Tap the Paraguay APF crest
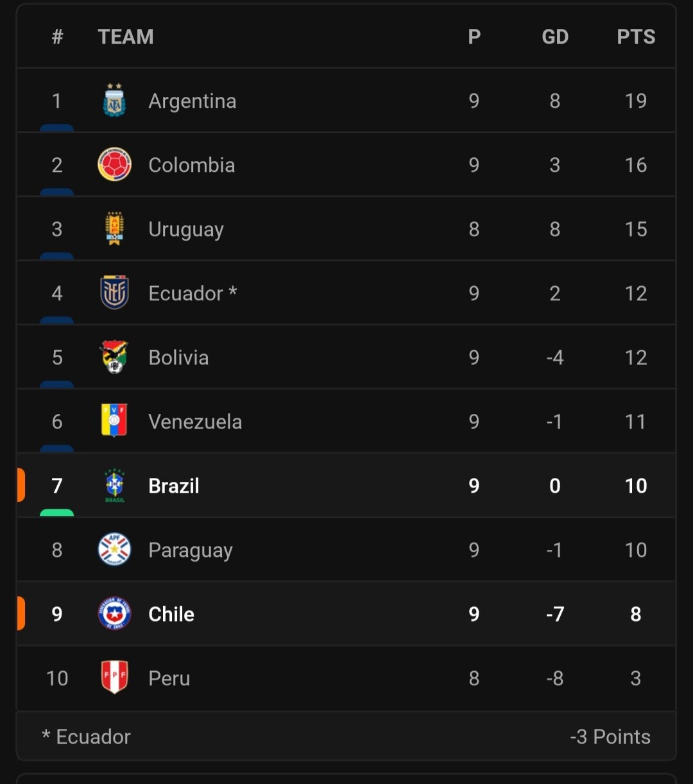The width and height of the screenshot is (693, 784). coord(114,550)
